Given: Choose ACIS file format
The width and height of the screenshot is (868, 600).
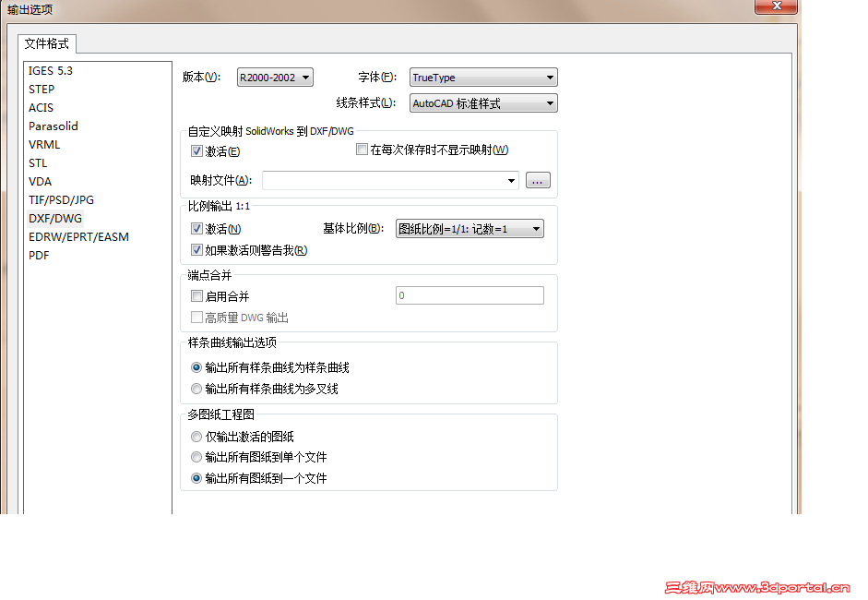Looking at the screenshot, I should pyautogui.click(x=41, y=107).
